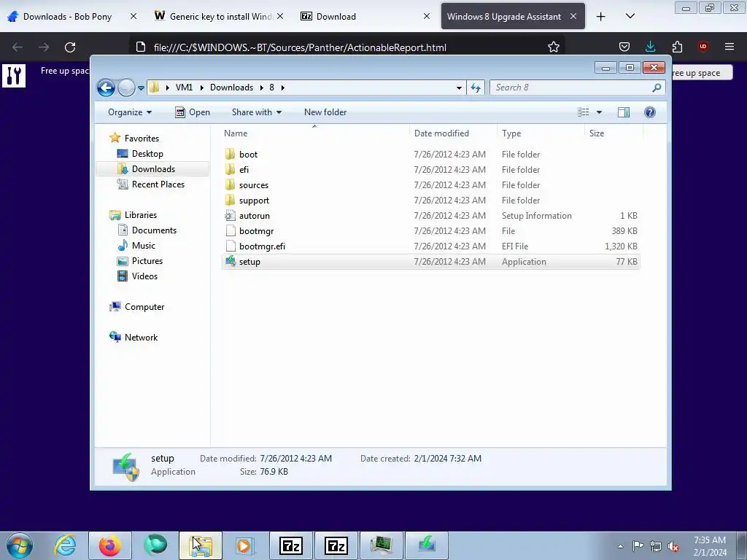Image resolution: width=747 pixels, height=560 pixels.
Task: Create a New folder
Action: pos(325,112)
